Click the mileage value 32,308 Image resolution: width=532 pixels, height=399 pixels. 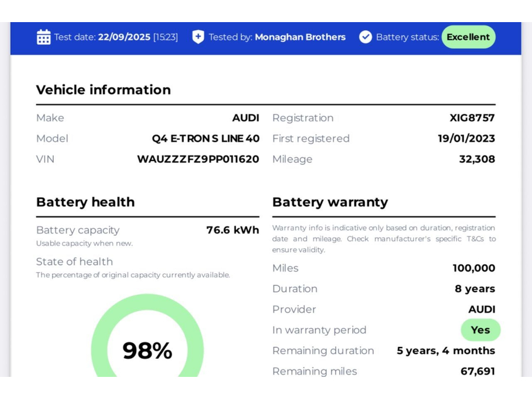tap(477, 159)
